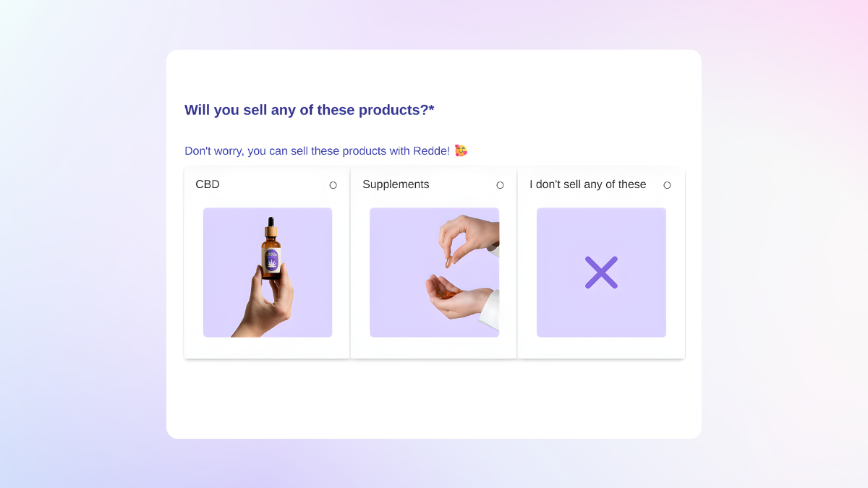Screen dimensions: 868x488
Task: Open the CBD answer card
Action: coord(267,262)
